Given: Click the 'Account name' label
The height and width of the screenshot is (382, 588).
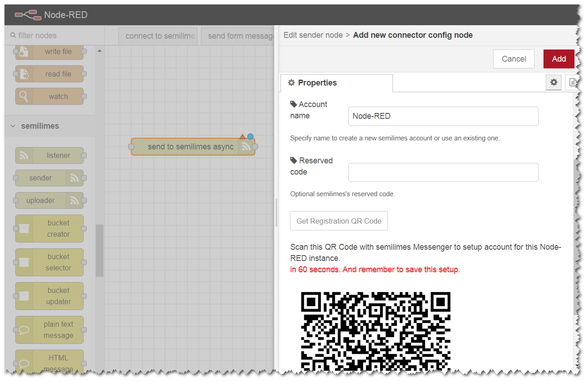Looking at the screenshot, I should (x=309, y=110).
